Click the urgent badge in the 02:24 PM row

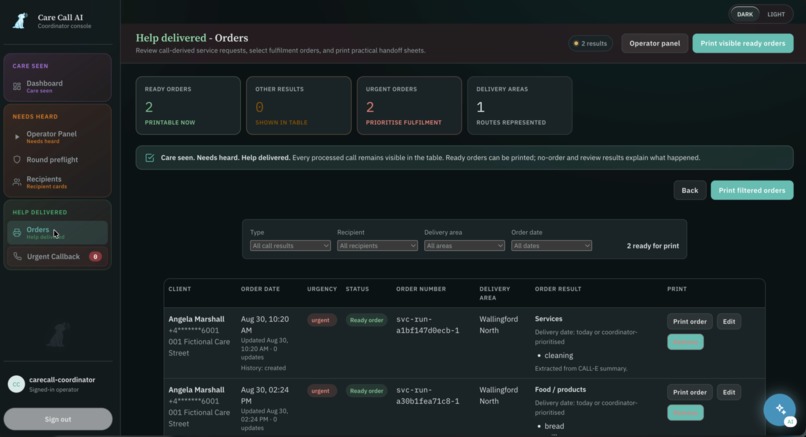point(322,391)
